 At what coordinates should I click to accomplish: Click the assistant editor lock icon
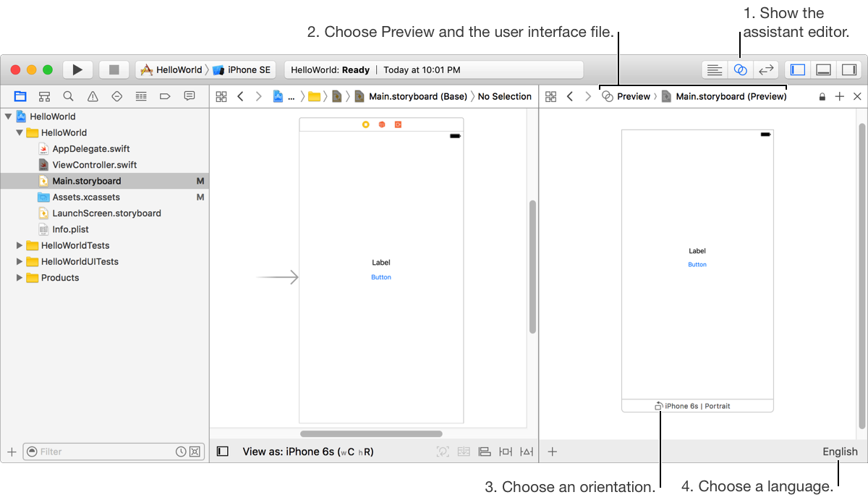pos(822,97)
